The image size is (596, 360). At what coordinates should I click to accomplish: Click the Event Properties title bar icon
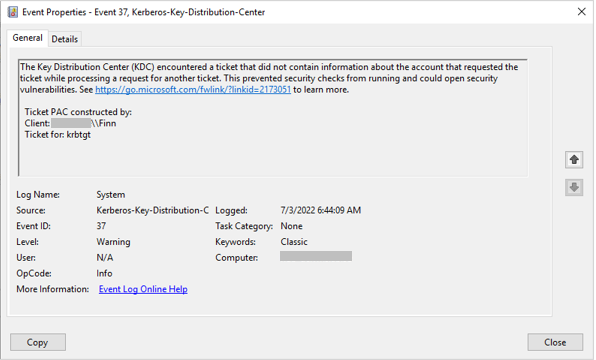point(13,12)
